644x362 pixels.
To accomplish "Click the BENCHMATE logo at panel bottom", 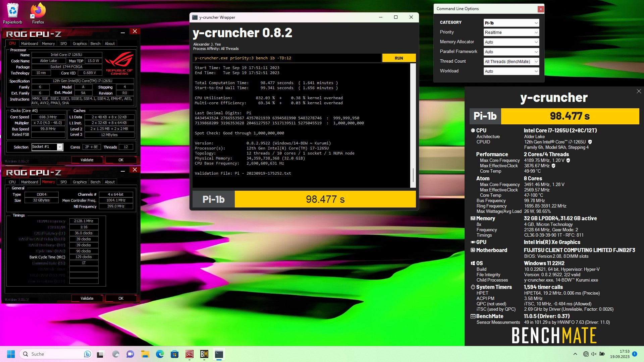I will click(x=554, y=336).
